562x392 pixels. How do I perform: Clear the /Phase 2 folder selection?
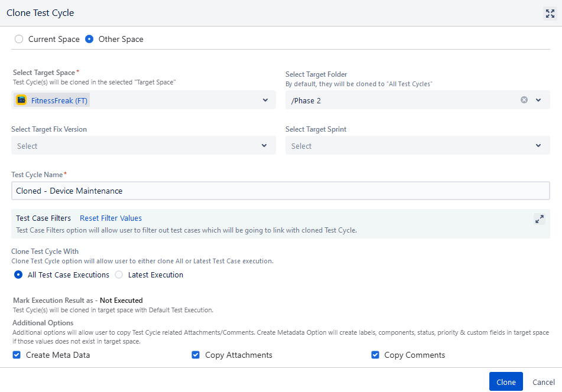click(x=524, y=100)
